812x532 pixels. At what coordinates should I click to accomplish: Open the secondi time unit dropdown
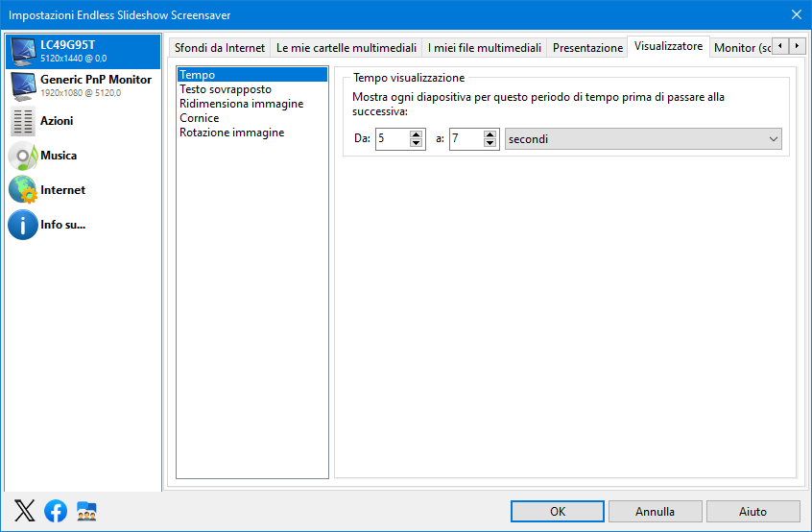pos(643,139)
